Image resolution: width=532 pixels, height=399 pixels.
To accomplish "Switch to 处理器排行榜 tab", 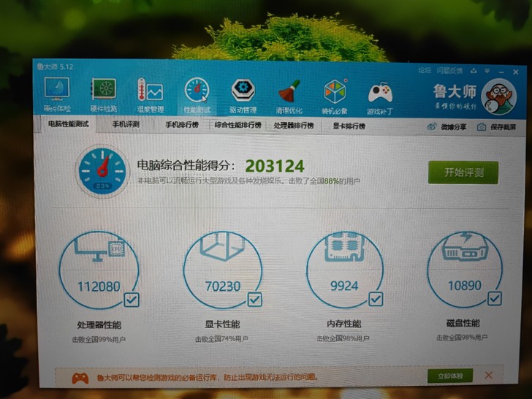I will pos(294,126).
